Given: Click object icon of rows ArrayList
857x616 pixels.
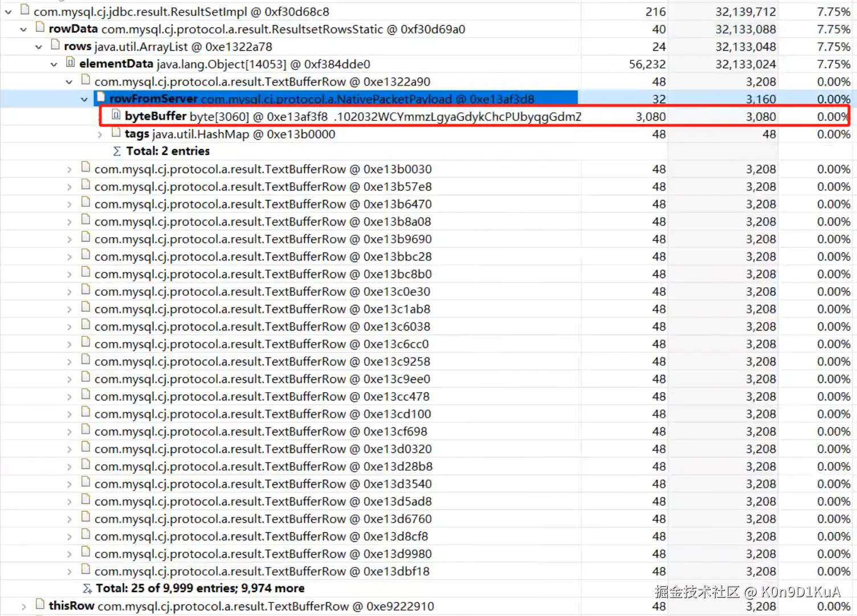Looking at the screenshot, I should click(55, 45).
